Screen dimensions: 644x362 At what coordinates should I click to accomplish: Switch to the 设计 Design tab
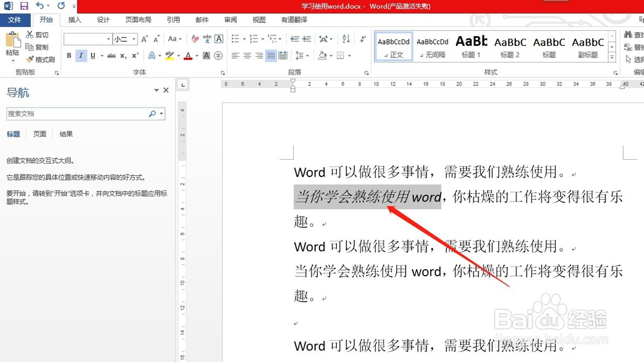pyautogui.click(x=103, y=20)
